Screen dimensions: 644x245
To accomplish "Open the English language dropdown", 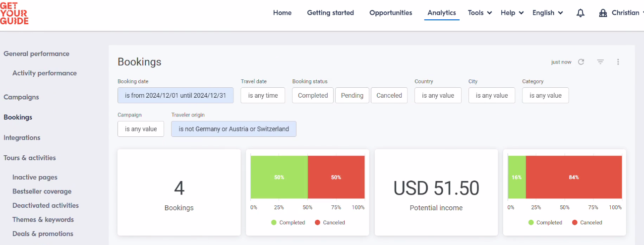I will coord(548,13).
